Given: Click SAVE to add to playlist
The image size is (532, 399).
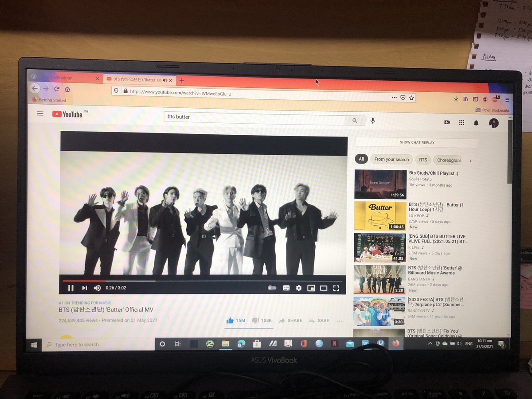Looking at the screenshot, I should coord(319,321).
